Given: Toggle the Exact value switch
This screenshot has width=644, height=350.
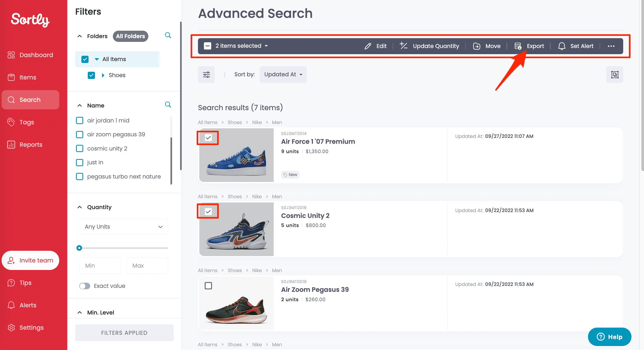Looking at the screenshot, I should pyautogui.click(x=85, y=286).
